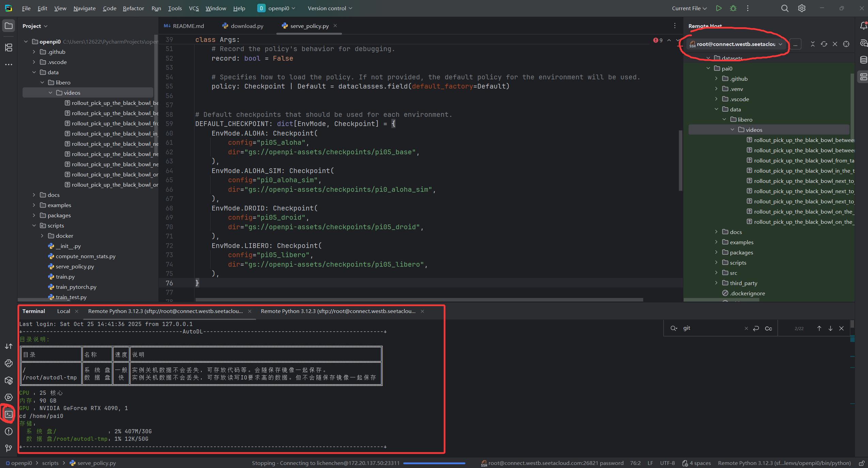
Task: Open the Problems tool window icon
Action: click(x=9, y=431)
